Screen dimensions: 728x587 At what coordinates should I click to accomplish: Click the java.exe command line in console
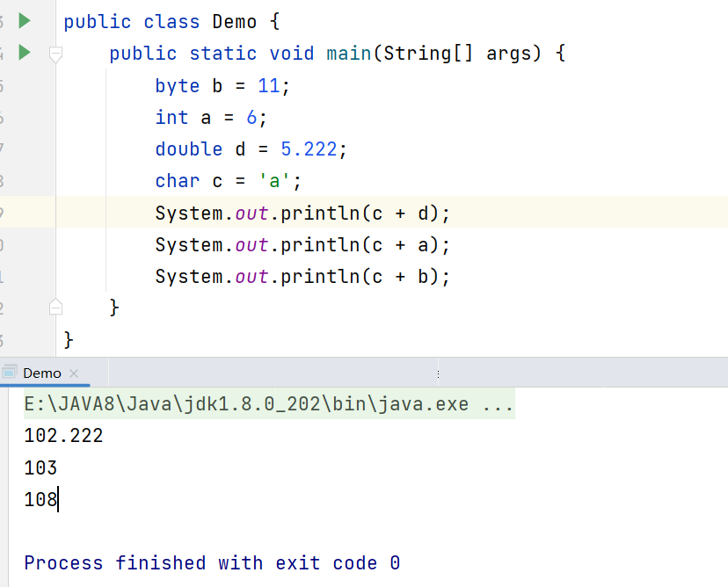[x=269, y=404]
